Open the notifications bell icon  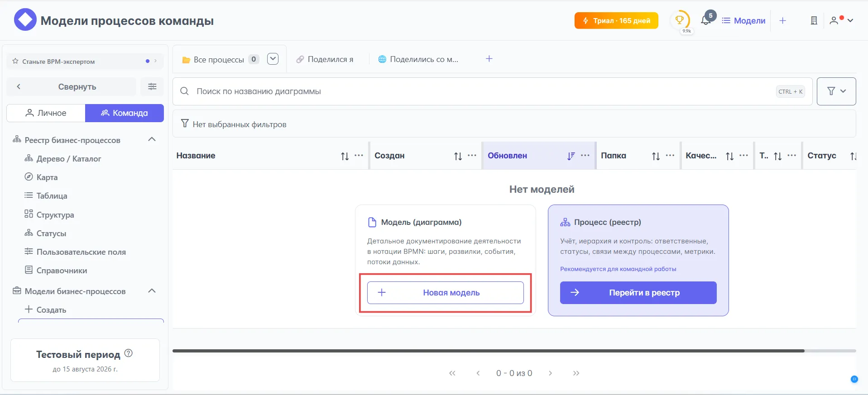tap(705, 20)
